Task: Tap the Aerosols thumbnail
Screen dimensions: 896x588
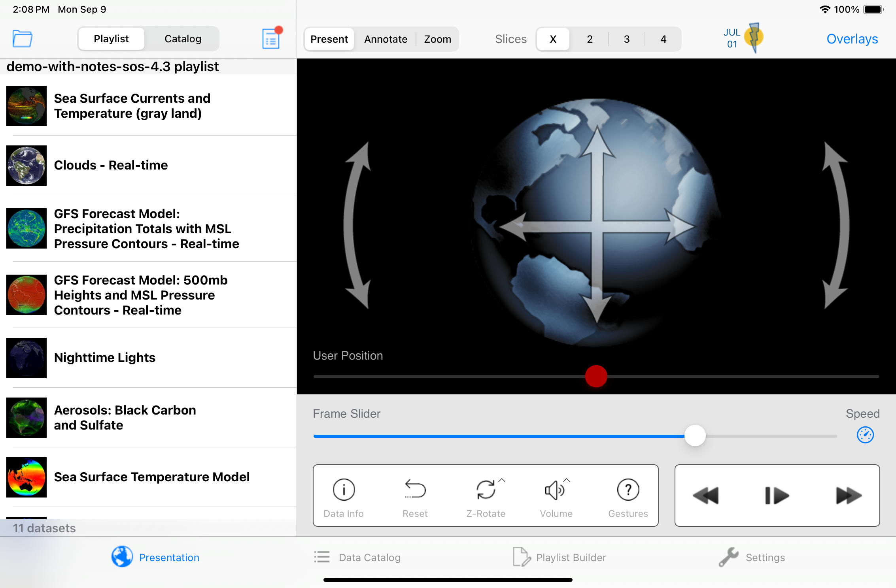Action: click(26, 417)
